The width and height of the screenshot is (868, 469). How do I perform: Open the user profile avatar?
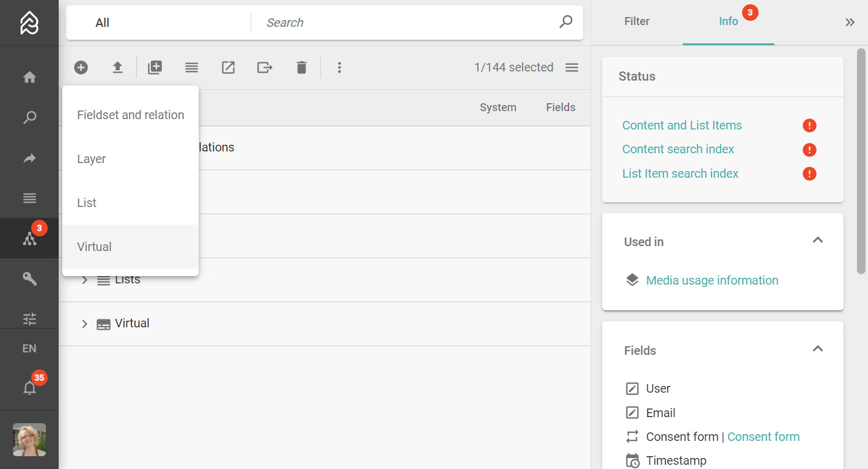(29, 440)
